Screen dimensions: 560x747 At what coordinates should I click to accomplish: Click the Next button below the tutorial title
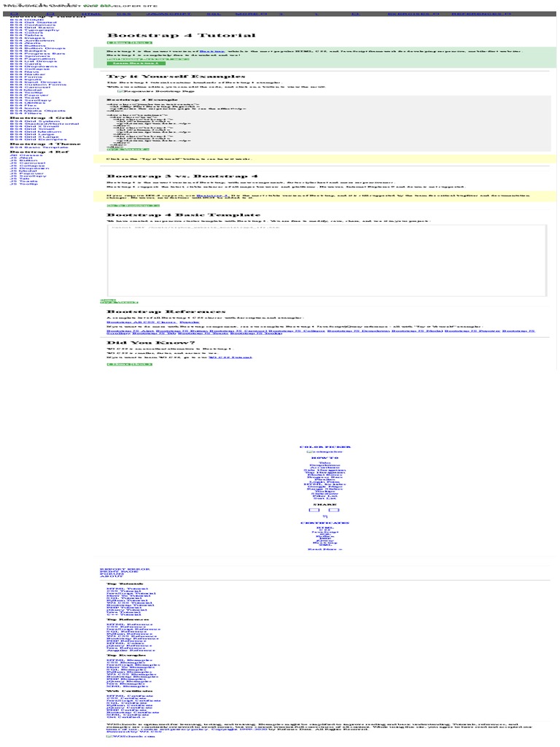142,43
